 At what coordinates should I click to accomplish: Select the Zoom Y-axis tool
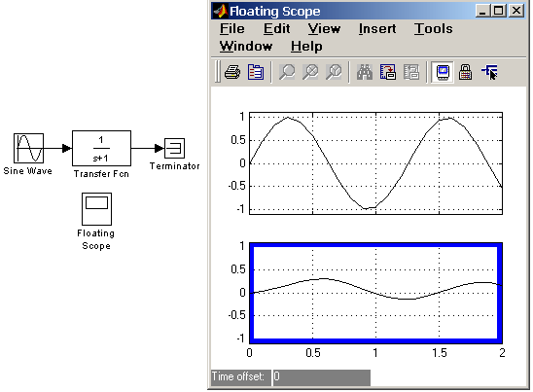pyautogui.click(x=334, y=72)
